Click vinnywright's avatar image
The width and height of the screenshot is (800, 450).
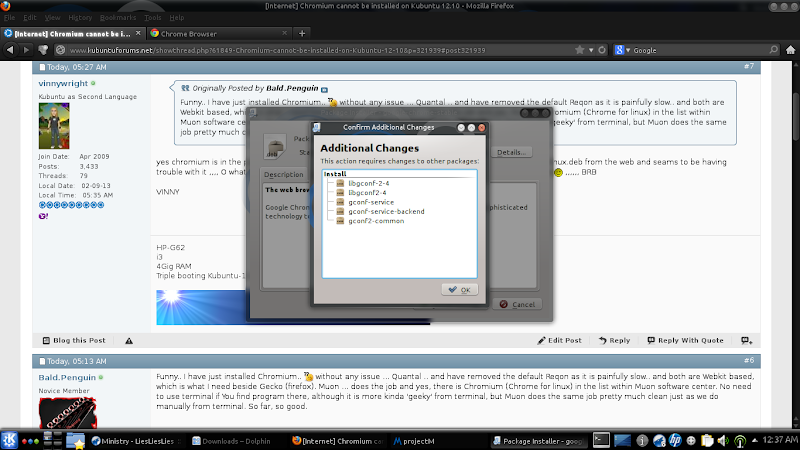coord(54,126)
